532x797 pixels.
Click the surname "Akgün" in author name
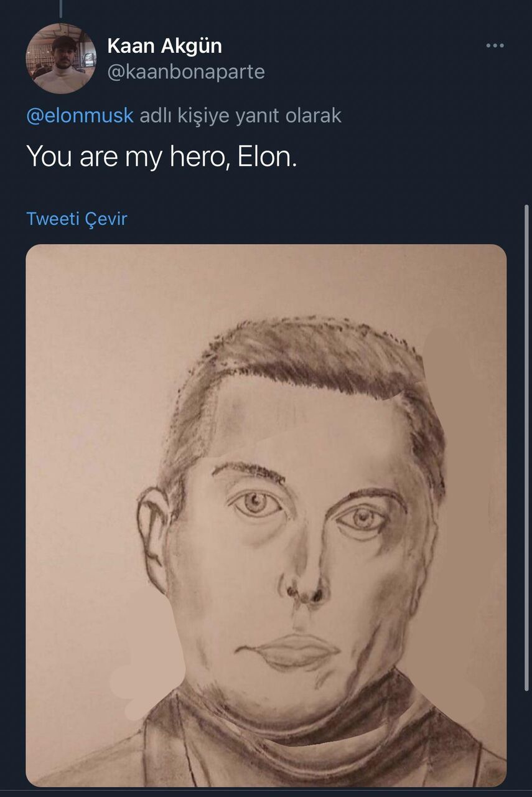tap(192, 45)
